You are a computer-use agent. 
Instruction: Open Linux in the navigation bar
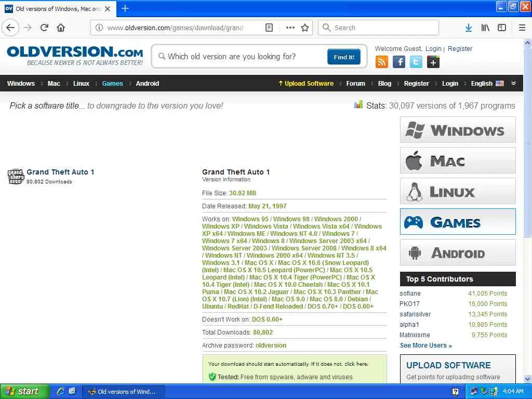click(x=81, y=84)
